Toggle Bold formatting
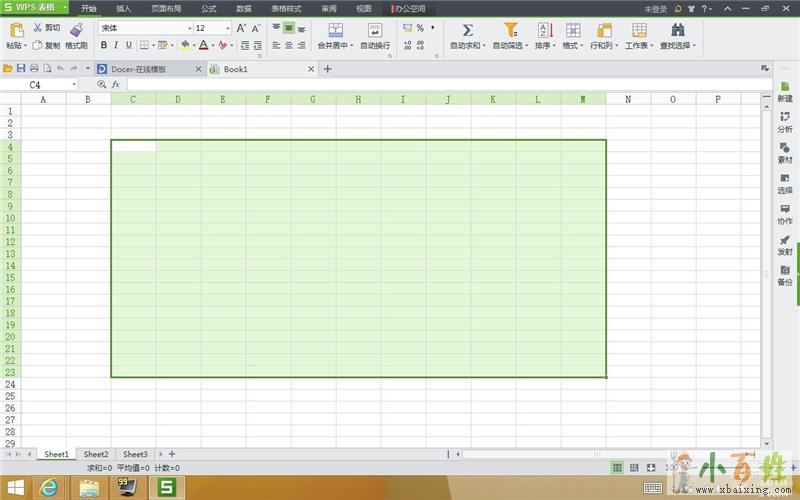The height and width of the screenshot is (500, 800). pyautogui.click(x=103, y=45)
